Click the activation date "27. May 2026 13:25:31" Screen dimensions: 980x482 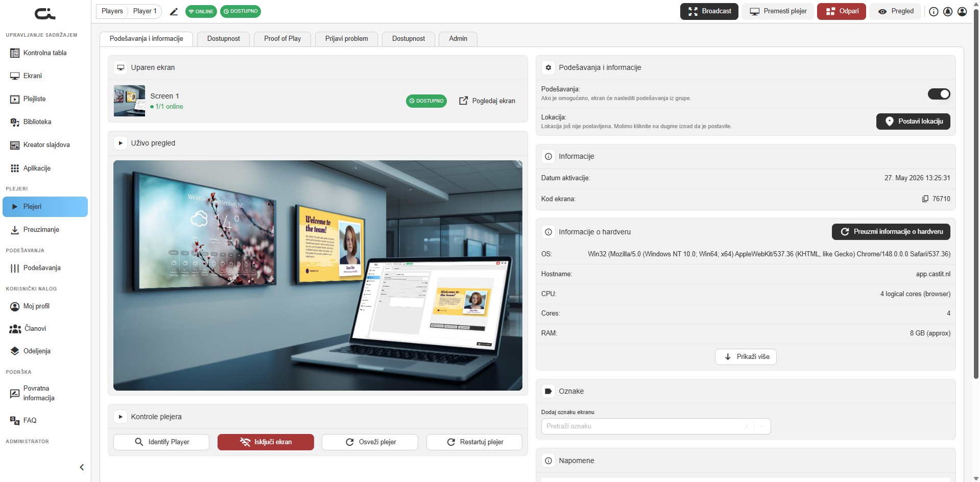[917, 178]
